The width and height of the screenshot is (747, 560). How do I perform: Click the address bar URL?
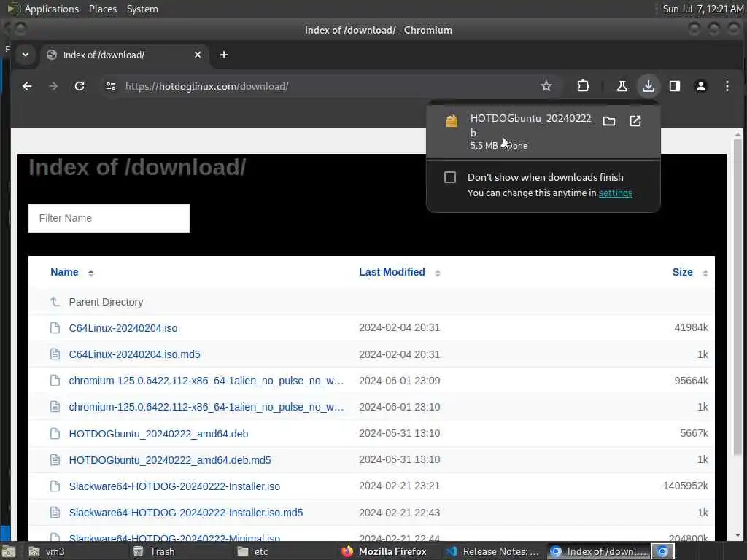pos(206,86)
